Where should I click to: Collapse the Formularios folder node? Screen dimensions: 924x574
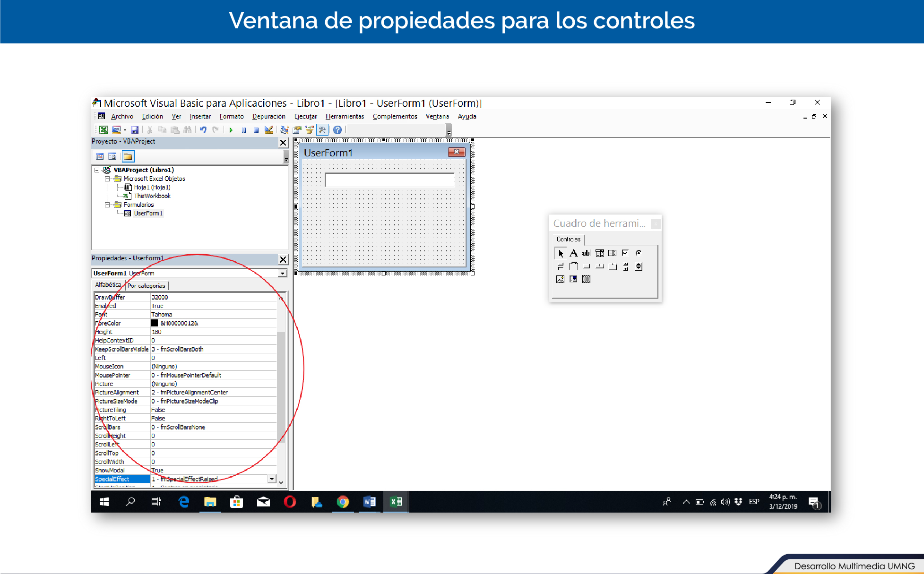107,205
